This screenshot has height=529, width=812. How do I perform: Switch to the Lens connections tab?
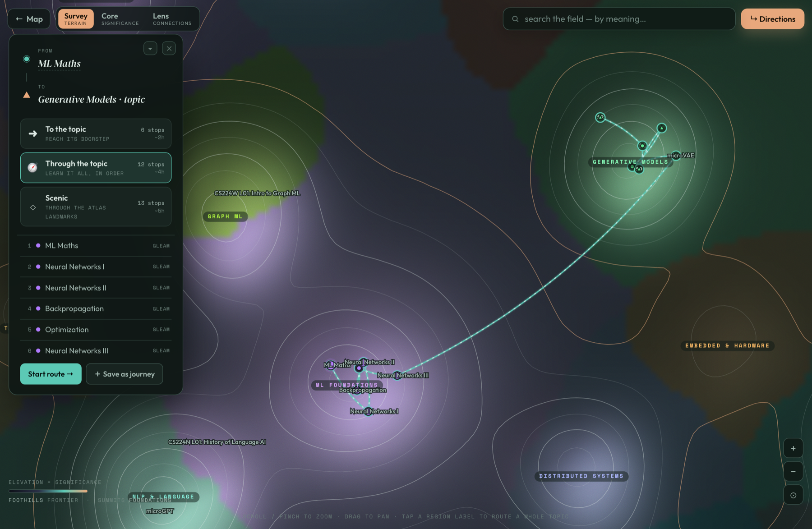tap(172, 19)
